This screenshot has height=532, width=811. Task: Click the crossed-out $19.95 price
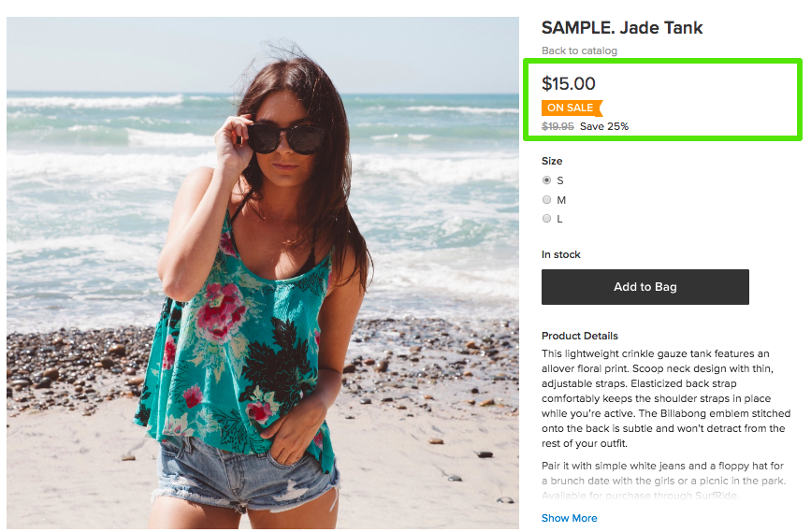[558, 126]
